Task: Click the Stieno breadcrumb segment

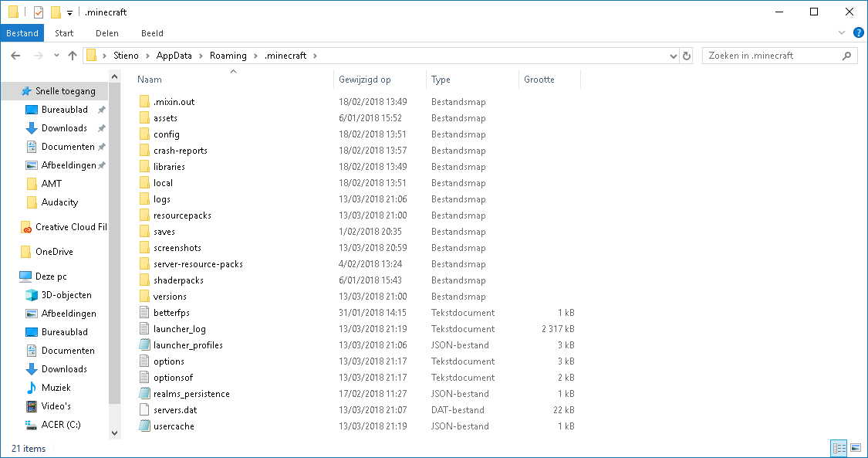Action: (127, 56)
